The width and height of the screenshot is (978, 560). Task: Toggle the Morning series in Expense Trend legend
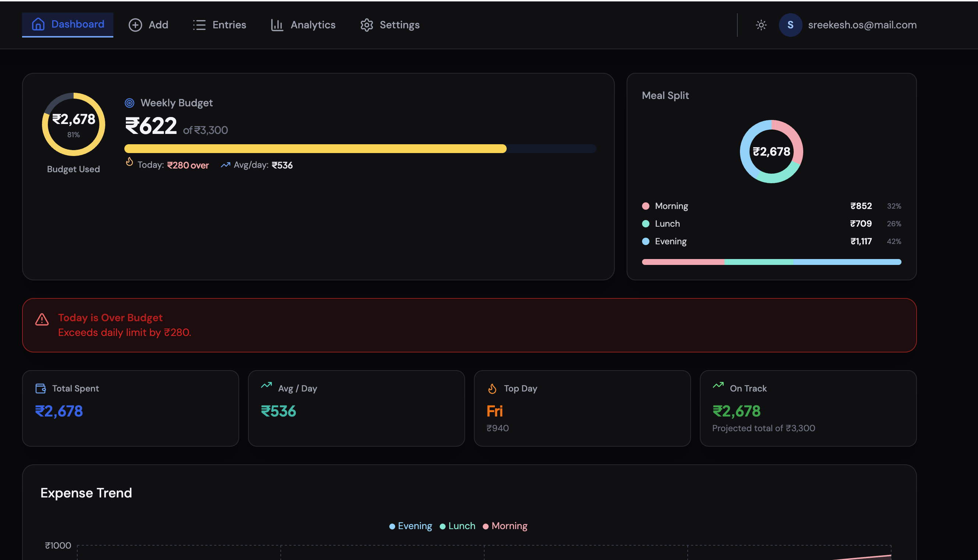click(x=505, y=526)
